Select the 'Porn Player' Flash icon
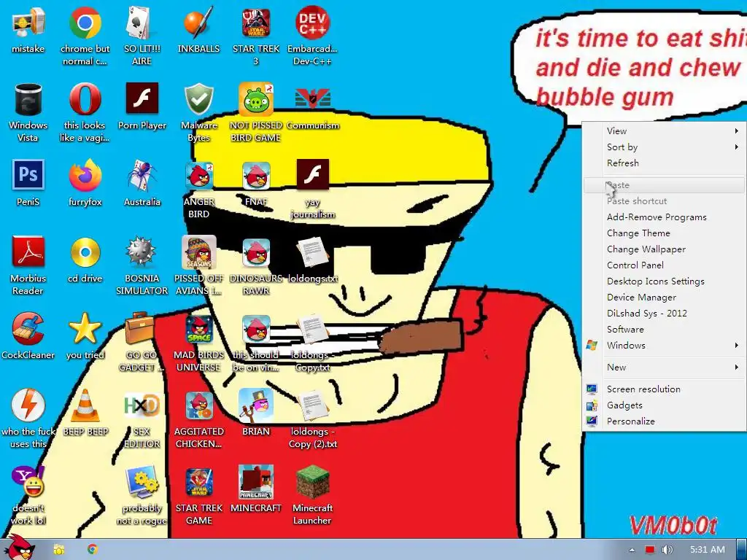747x560 pixels. tap(142, 106)
